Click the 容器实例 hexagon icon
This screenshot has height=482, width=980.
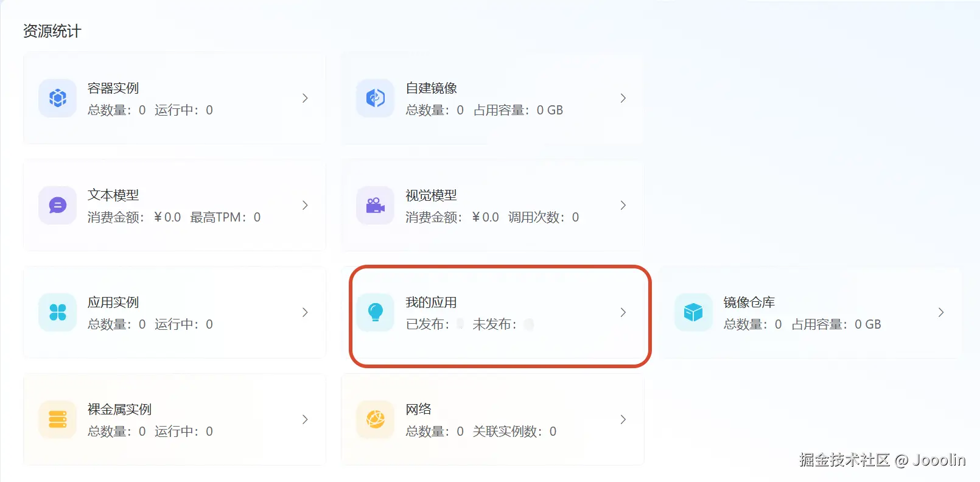click(58, 98)
